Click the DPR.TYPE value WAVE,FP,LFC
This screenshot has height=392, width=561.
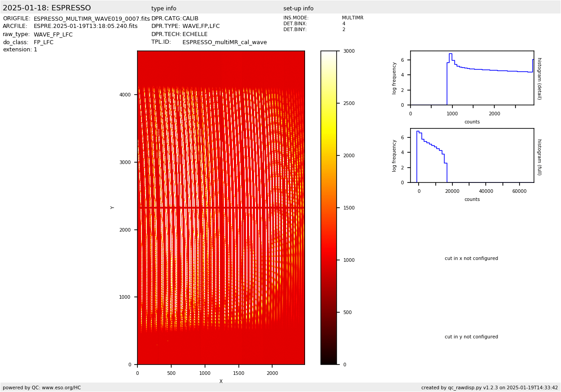[201, 27]
